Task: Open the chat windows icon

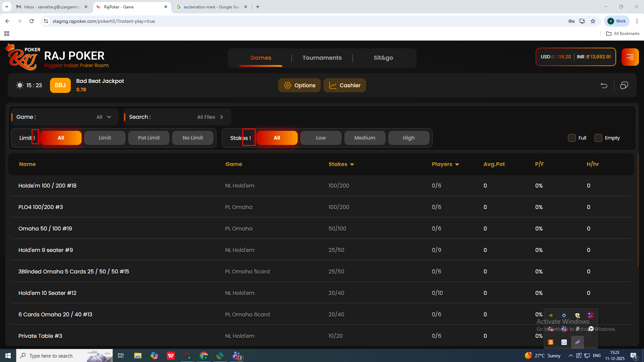Action: [x=624, y=85]
